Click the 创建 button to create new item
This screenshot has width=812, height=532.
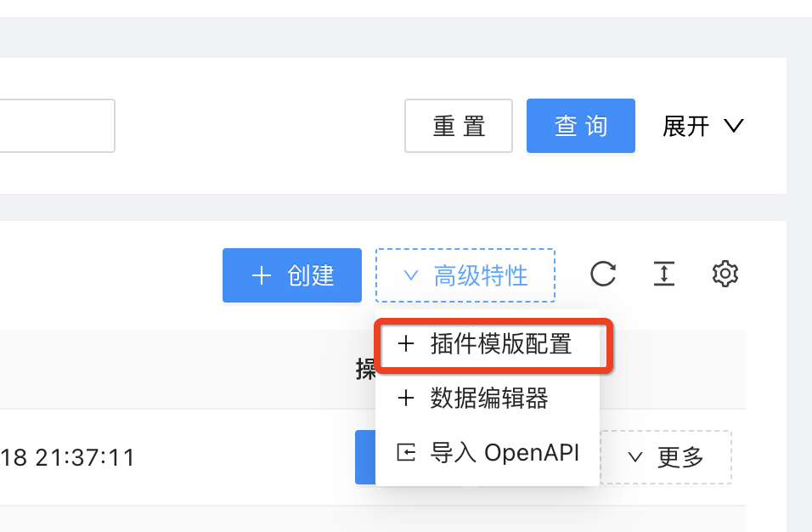pos(291,274)
